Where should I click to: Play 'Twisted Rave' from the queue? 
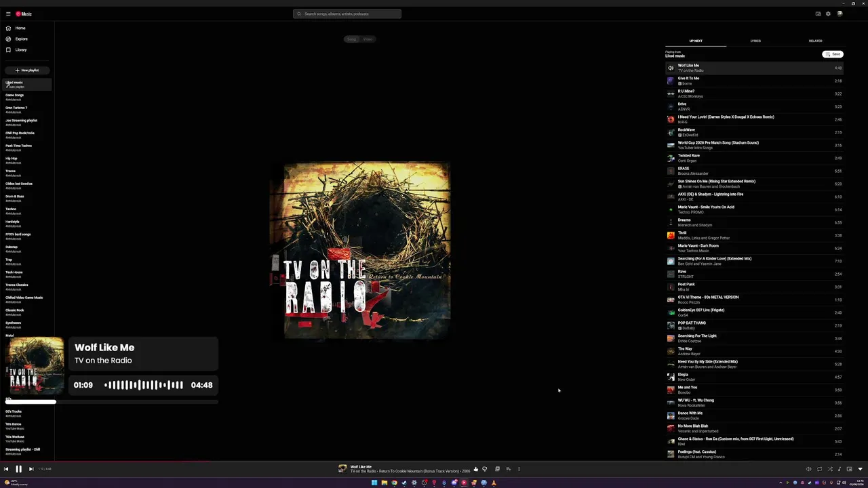click(x=755, y=158)
